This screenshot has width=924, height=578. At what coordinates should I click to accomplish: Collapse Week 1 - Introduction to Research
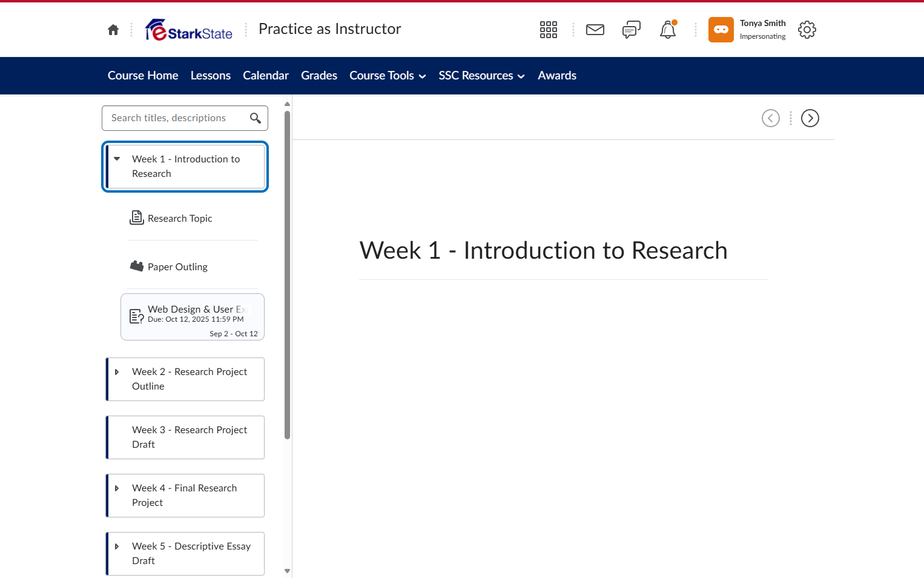(117, 159)
